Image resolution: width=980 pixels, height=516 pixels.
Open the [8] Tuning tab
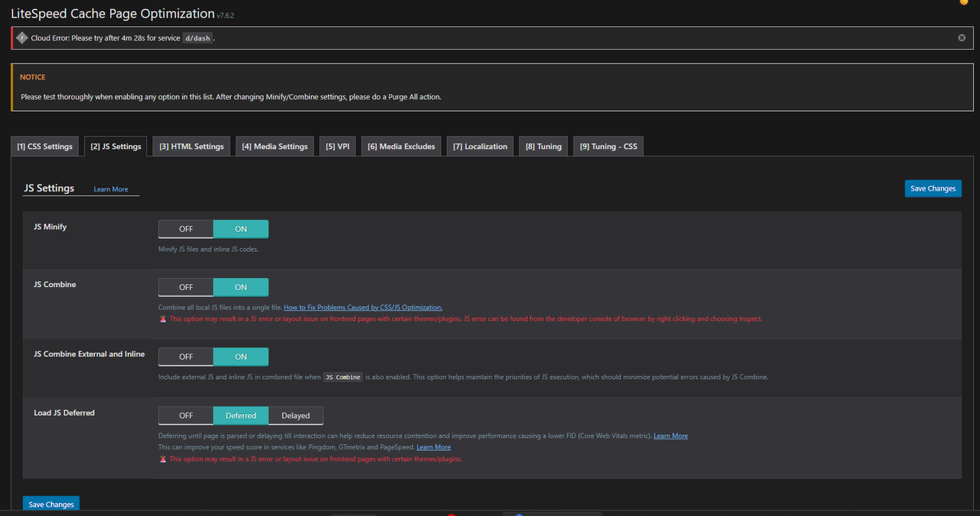(544, 146)
